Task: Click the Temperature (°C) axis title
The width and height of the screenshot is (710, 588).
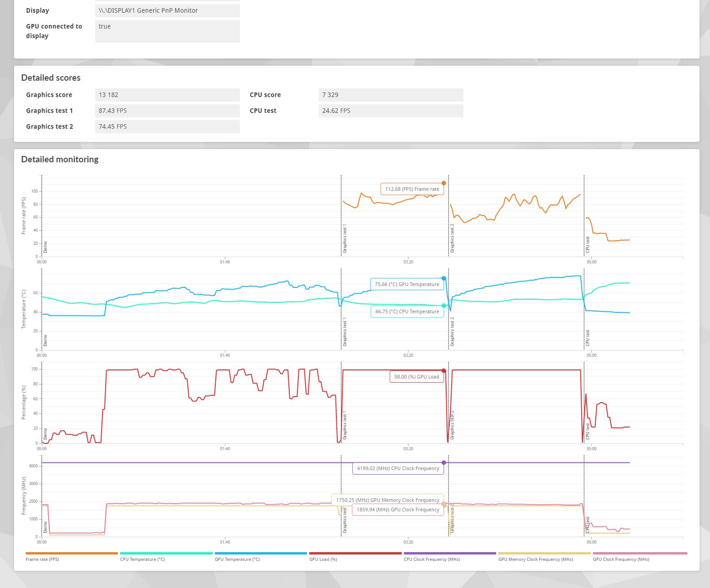Action: [x=24, y=309]
